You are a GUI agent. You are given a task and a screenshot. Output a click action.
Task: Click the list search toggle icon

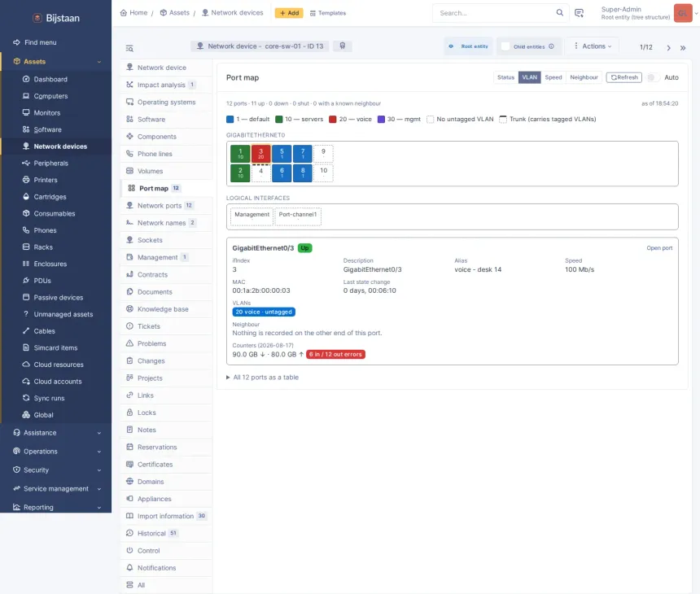(129, 48)
